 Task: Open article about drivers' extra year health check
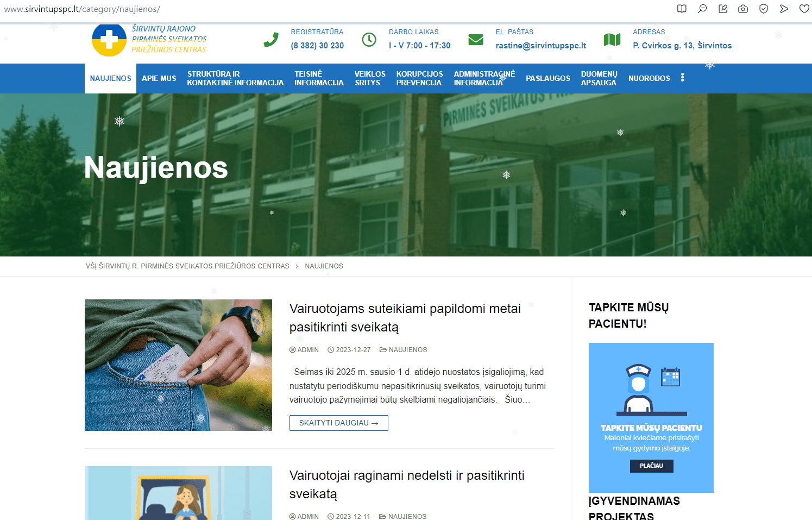pyautogui.click(x=405, y=317)
